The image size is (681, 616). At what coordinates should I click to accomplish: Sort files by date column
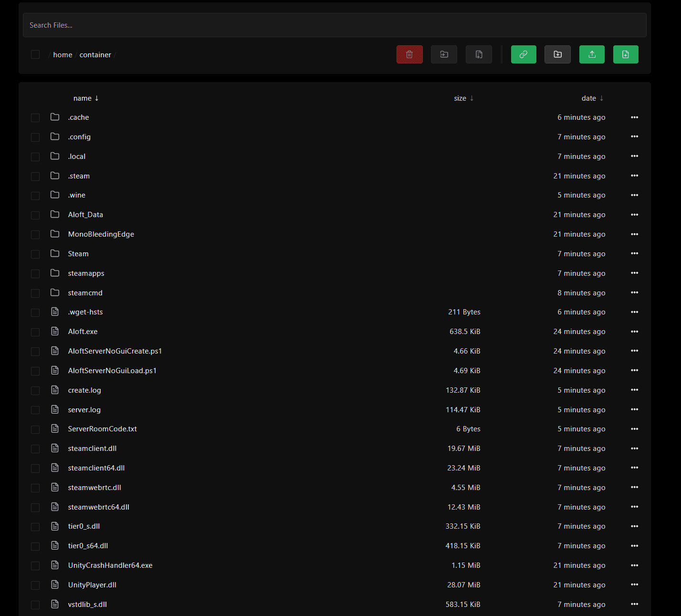pos(589,98)
